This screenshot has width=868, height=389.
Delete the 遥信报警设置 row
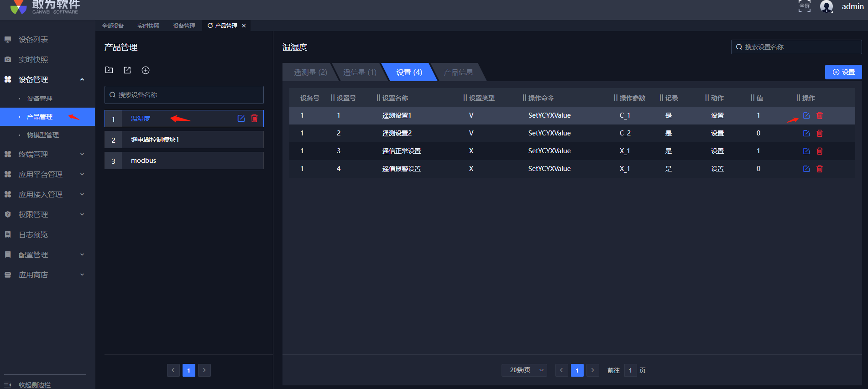click(x=820, y=169)
